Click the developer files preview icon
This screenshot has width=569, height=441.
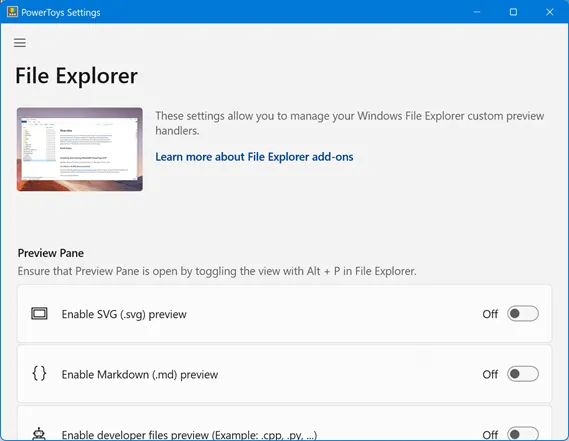pos(39,434)
